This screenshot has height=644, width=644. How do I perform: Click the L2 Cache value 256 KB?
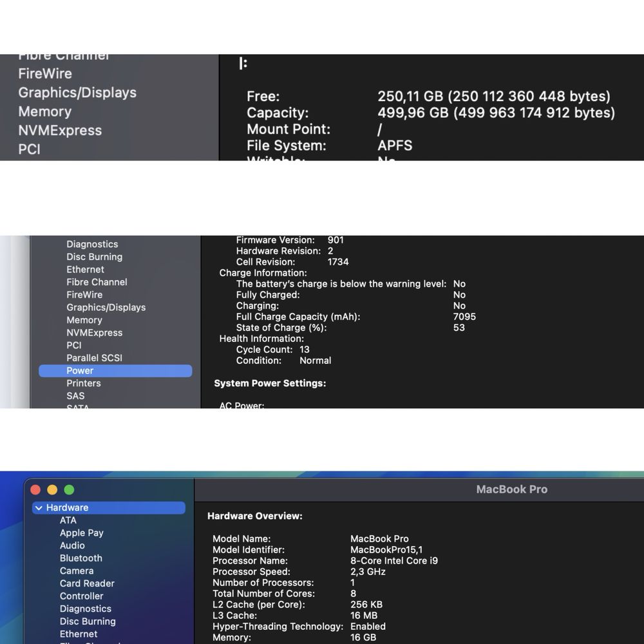click(x=366, y=605)
